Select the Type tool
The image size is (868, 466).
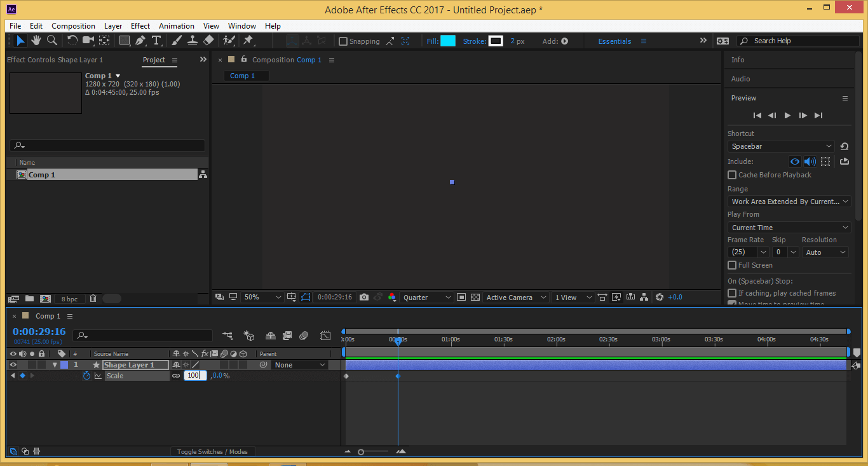pyautogui.click(x=156, y=41)
